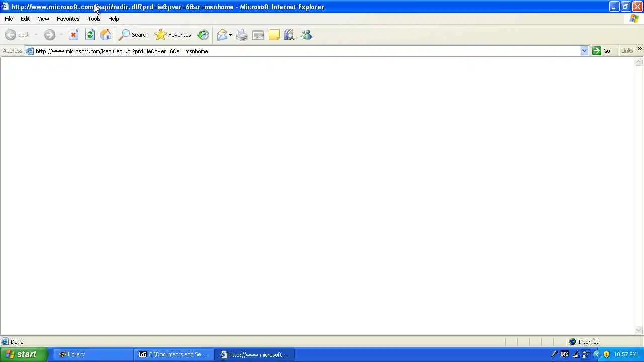The image size is (644, 362).
Task: Launch the Messenger icon
Action: point(306,35)
